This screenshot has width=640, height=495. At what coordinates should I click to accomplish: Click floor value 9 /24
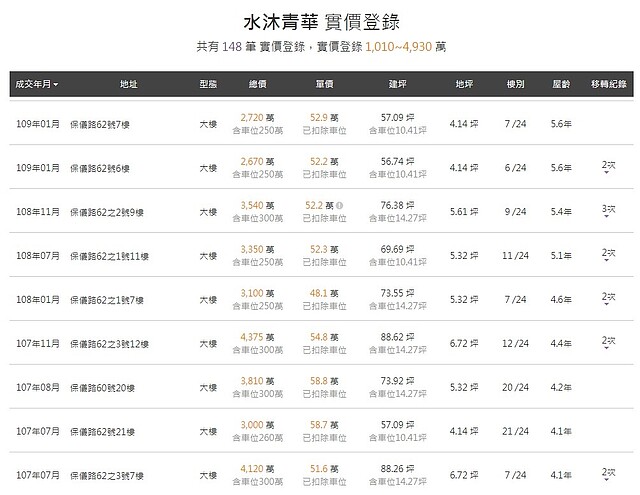515,212
